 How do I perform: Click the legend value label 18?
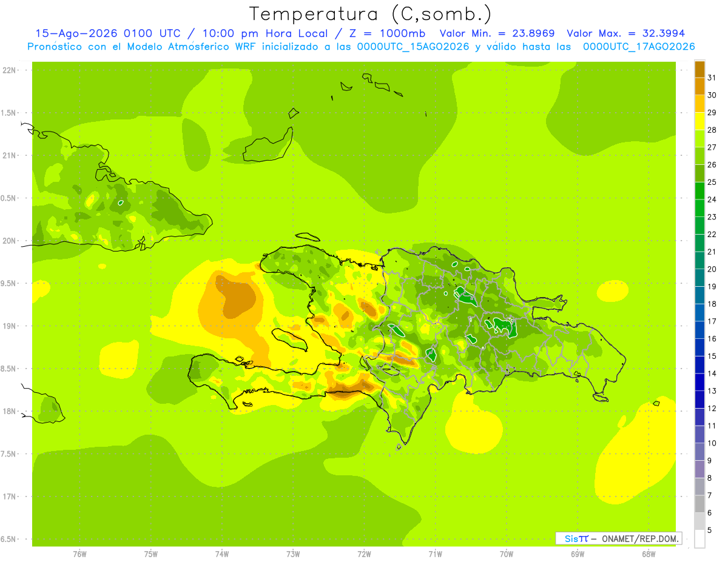(x=712, y=303)
